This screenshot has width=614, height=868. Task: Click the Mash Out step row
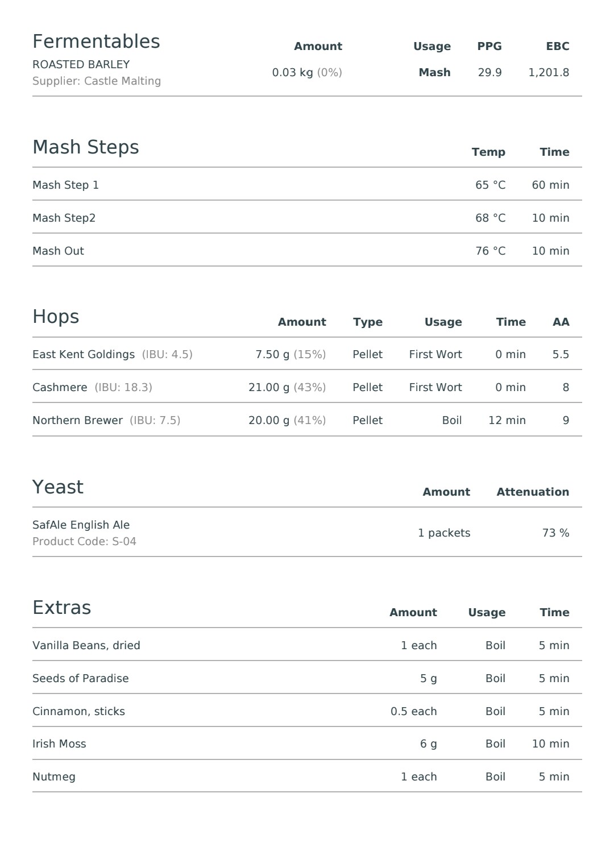pos(307,250)
